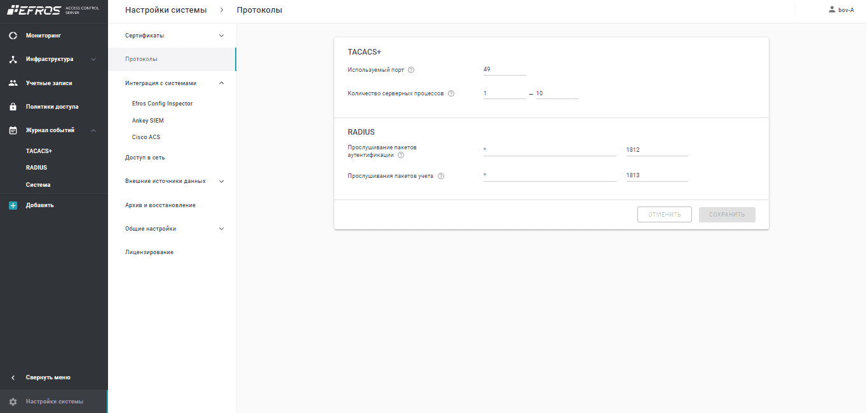The width and height of the screenshot is (868, 413).
Task: Expand the Сертификаты settings section
Action: 221,36
